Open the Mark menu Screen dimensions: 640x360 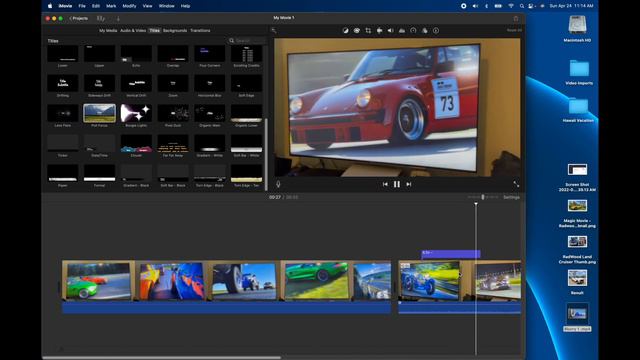tap(111, 6)
